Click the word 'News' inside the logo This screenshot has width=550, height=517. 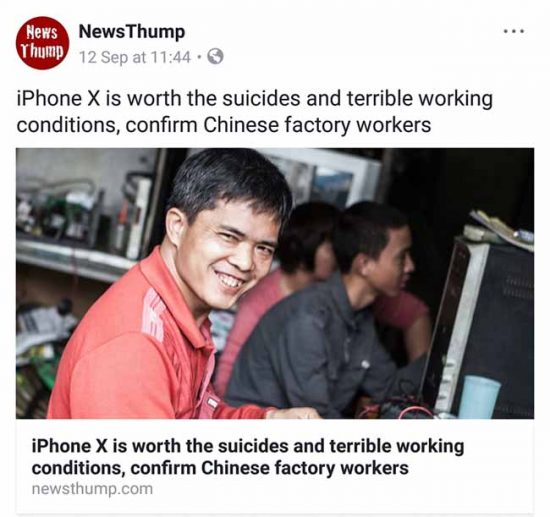click(42, 33)
